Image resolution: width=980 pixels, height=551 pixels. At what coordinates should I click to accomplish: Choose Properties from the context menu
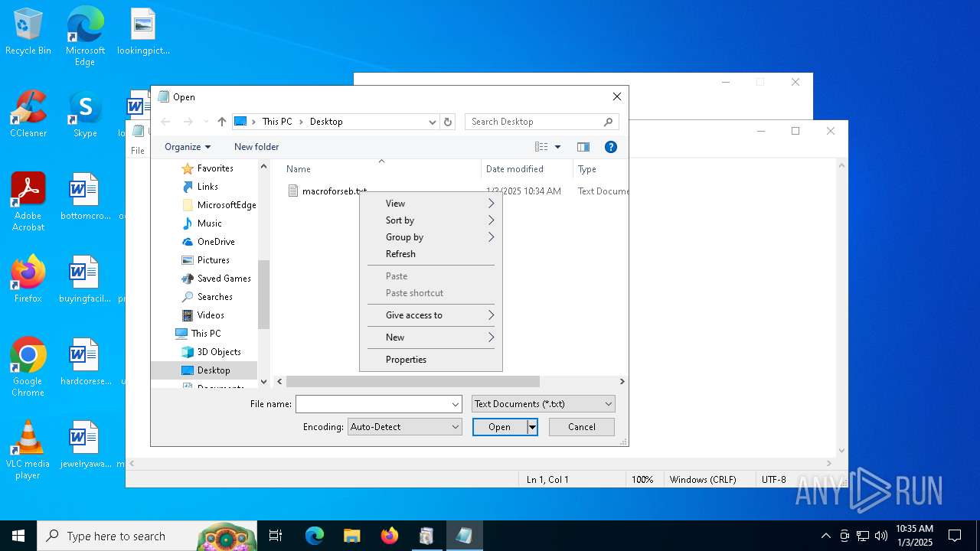click(x=431, y=360)
